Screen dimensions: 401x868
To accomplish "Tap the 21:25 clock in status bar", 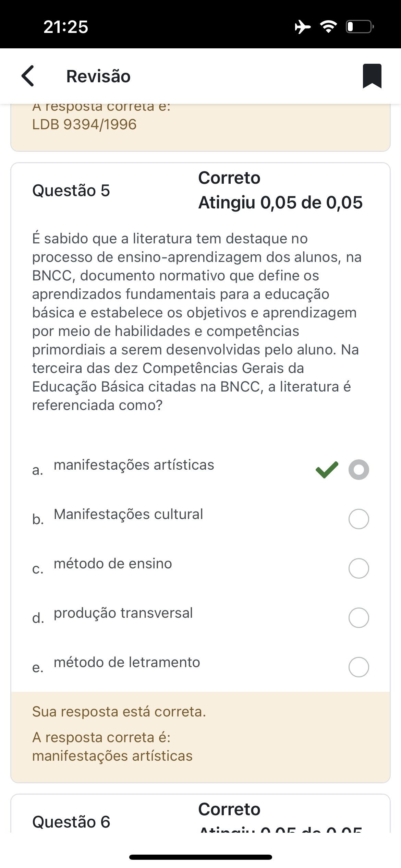I will pyautogui.click(x=66, y=27).
